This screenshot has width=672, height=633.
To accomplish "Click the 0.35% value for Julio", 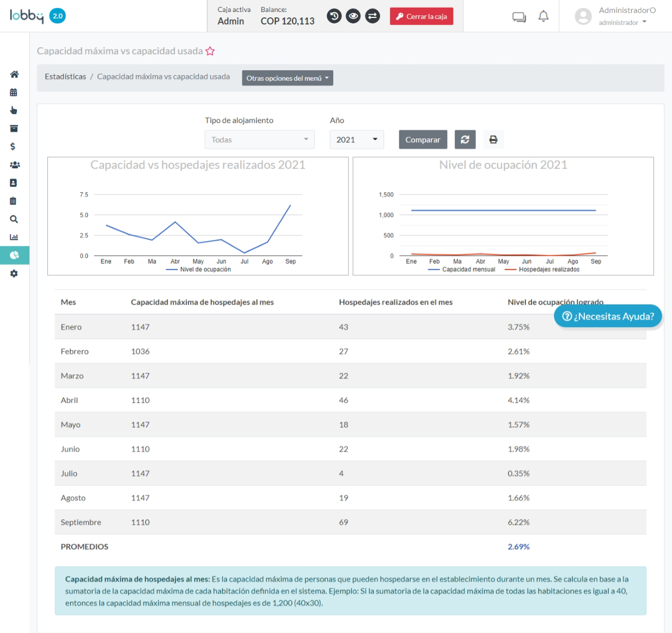I will (x=518, y=474).
